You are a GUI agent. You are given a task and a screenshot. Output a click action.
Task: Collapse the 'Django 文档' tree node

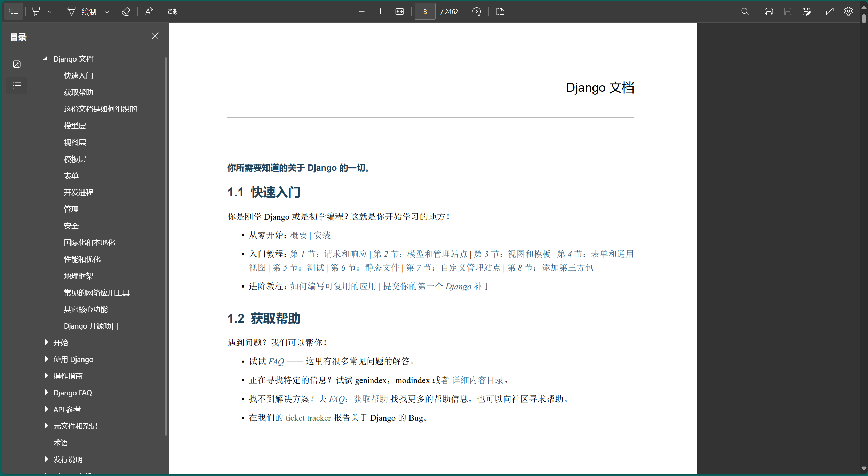tap(46, 58)
